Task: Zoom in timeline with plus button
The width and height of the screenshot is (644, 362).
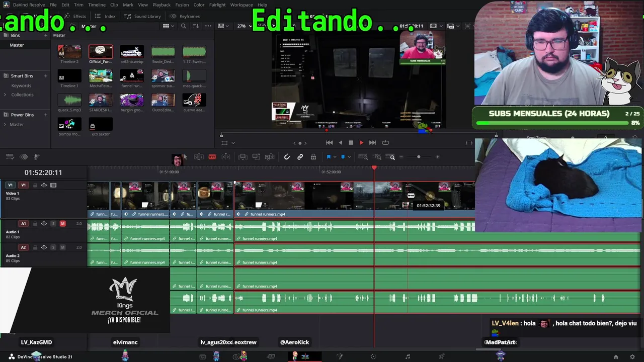Action: 437,157
